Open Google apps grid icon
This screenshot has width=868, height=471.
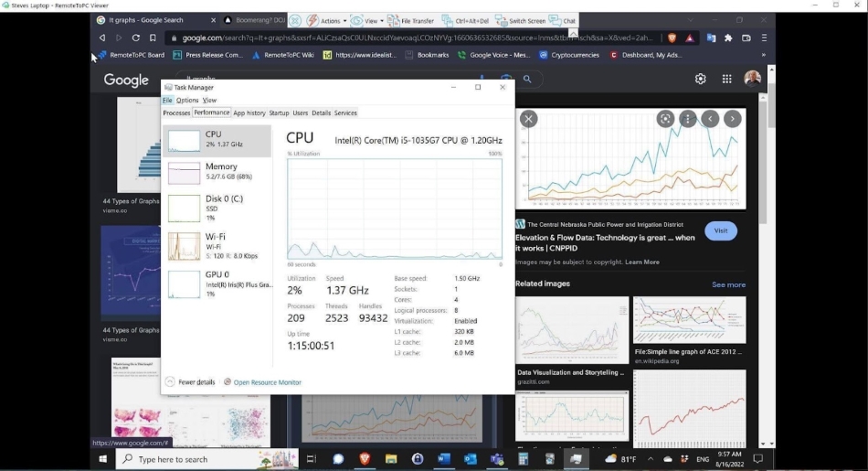726,80
